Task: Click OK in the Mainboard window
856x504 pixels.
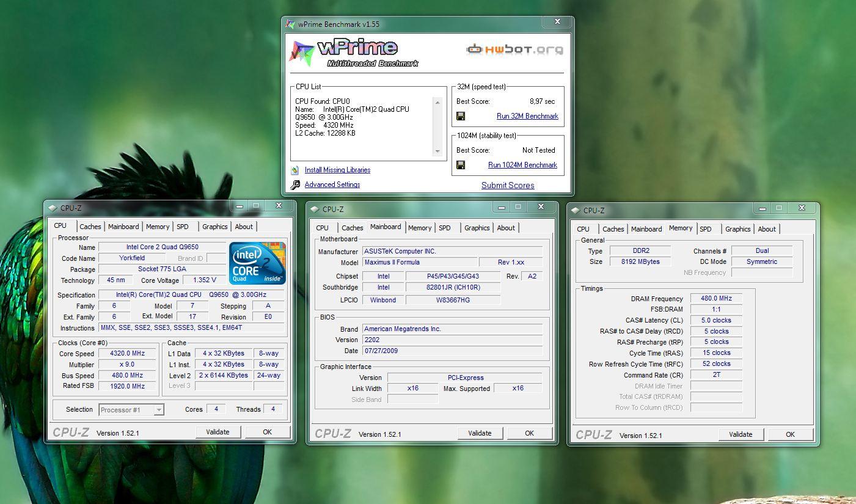Action: click(x=529, y=433)
